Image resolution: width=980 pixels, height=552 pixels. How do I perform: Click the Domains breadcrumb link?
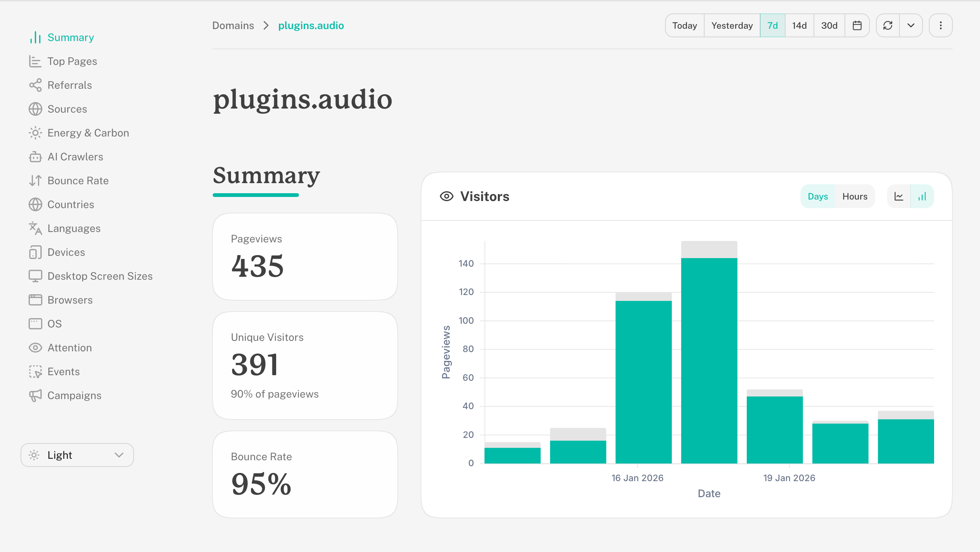point(233,25)
